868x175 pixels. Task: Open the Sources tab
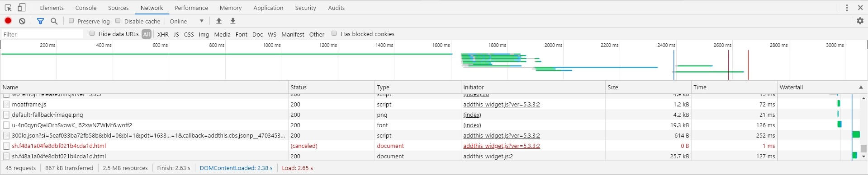point(118,8)
